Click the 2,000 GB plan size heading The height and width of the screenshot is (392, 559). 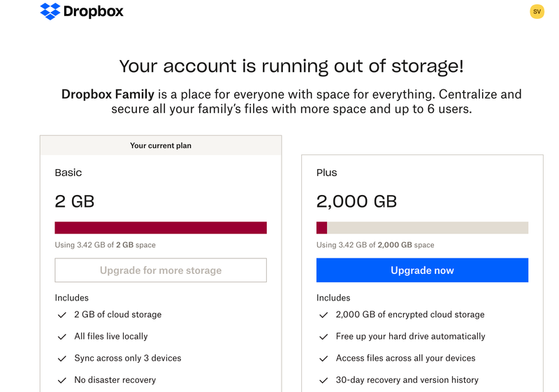(356, 202)
